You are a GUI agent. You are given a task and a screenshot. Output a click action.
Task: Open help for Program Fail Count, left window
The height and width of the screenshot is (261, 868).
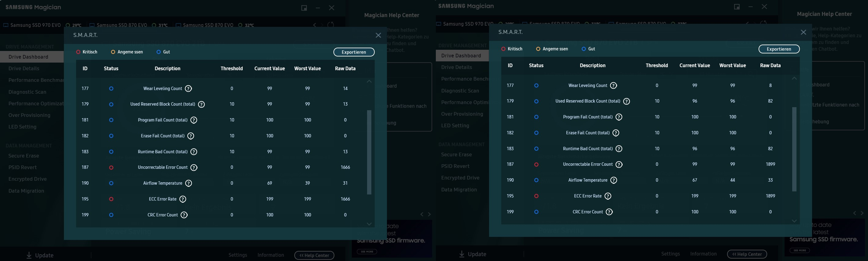tap(194, 120)
